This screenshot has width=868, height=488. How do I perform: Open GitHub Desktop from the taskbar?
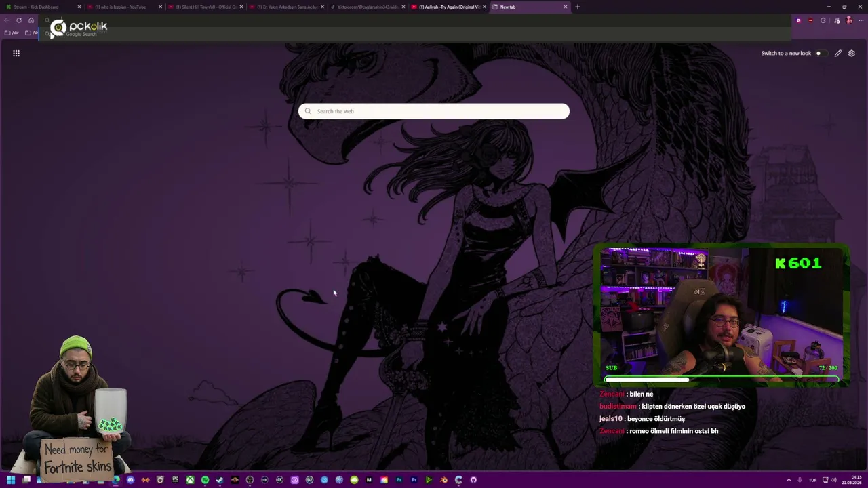click(473, 480)
